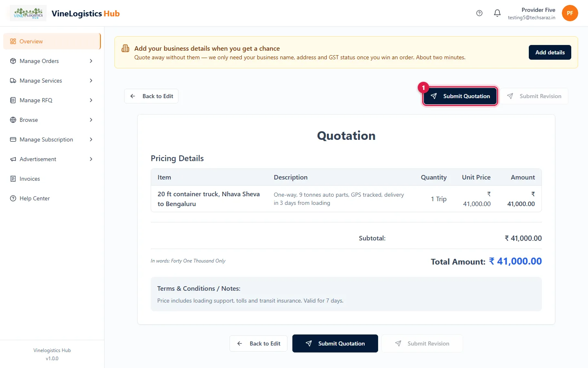Click the Advertisement megaphone icon
Screen dimensions: 588x368
(x=13, y=159)
